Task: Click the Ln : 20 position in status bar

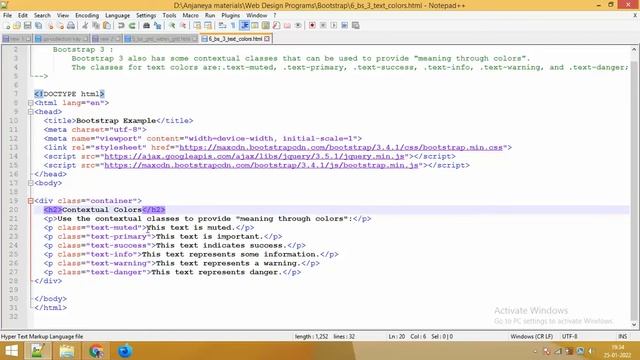Action: point(396,337)
